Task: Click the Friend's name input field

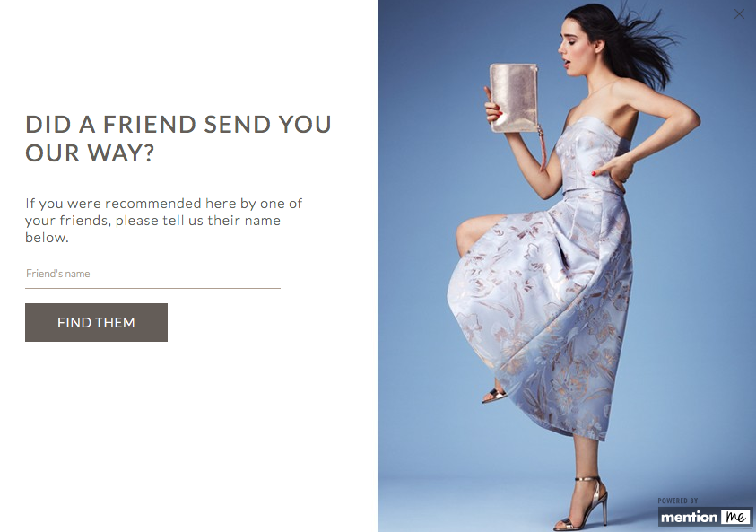Action: tap(152, 274)
